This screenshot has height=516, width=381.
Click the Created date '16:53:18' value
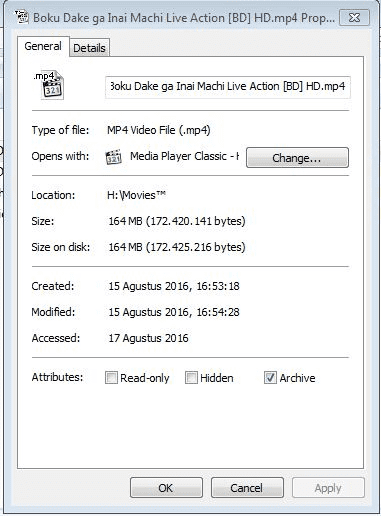point(218,286)
